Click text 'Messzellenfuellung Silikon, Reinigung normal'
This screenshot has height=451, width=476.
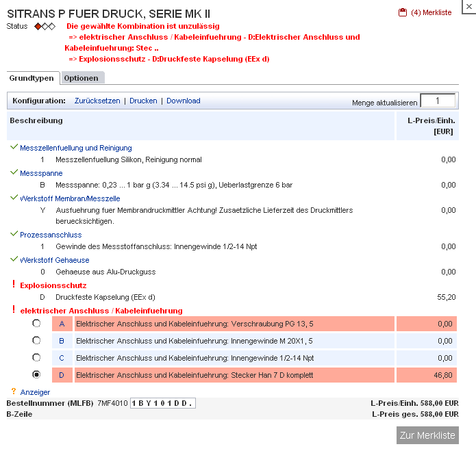pyautogui.click(x=129, y=160)
